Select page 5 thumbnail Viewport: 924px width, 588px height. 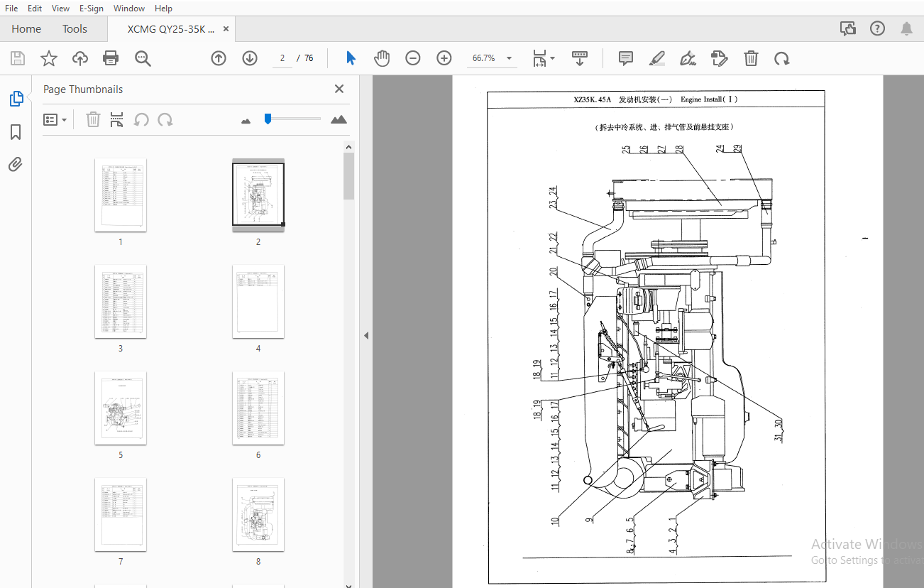click(x=121, y=408)
